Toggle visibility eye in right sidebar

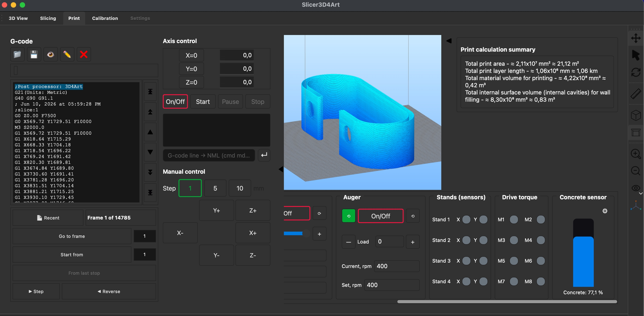(x=636, y=188)
